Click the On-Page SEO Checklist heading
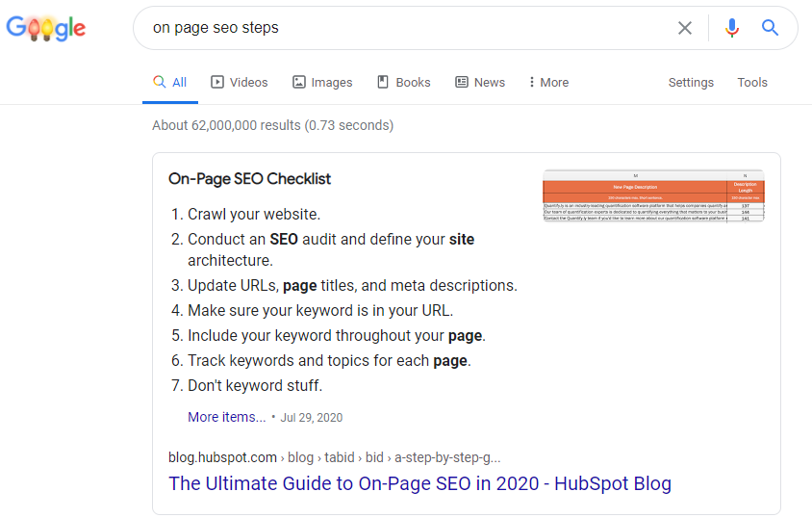This screenshot has height=518, width=812. click(x=249, y=178)
